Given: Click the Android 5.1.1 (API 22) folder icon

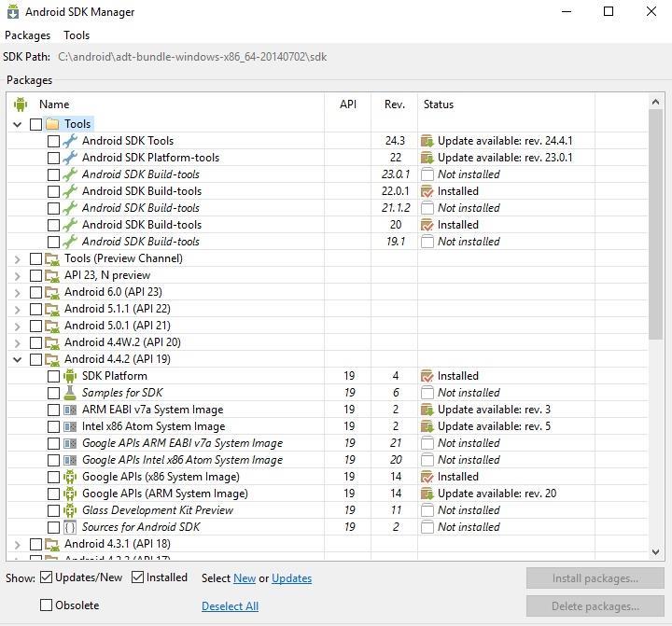Looking at the screenshot, I should [52, 309].
